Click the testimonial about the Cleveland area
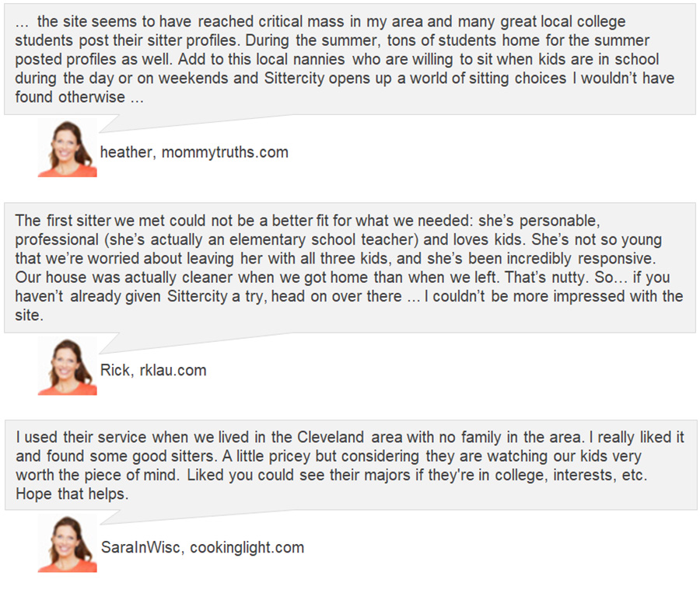Screen dimensions: 700x600 [350, 466]
